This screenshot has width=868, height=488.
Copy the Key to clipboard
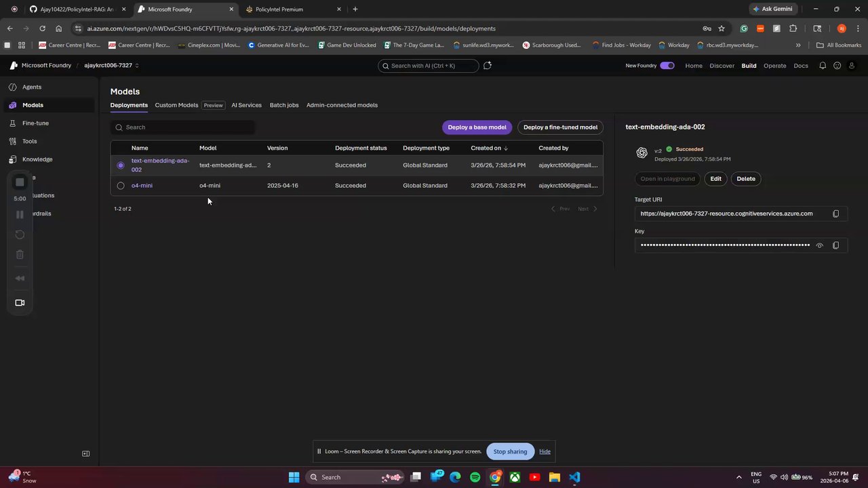pyautogui.click(x=835, y=245)
